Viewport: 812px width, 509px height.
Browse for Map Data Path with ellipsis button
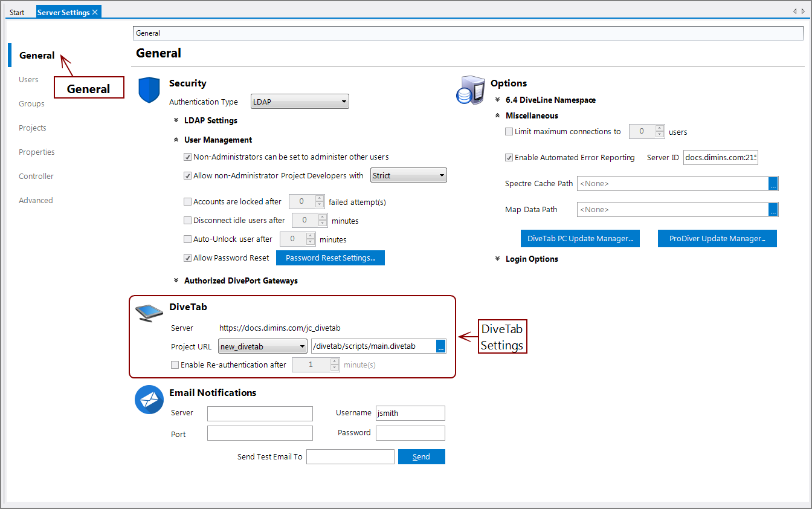pos(773,210)
